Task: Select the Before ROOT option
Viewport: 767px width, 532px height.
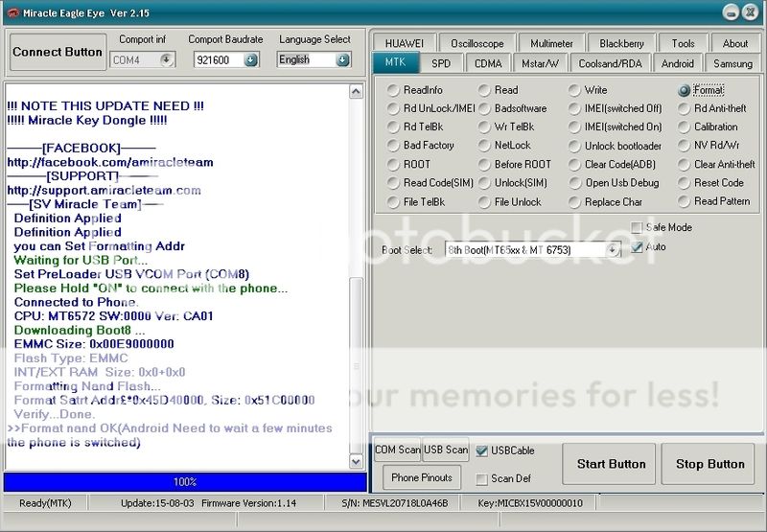Action: (x=515, y=164)
